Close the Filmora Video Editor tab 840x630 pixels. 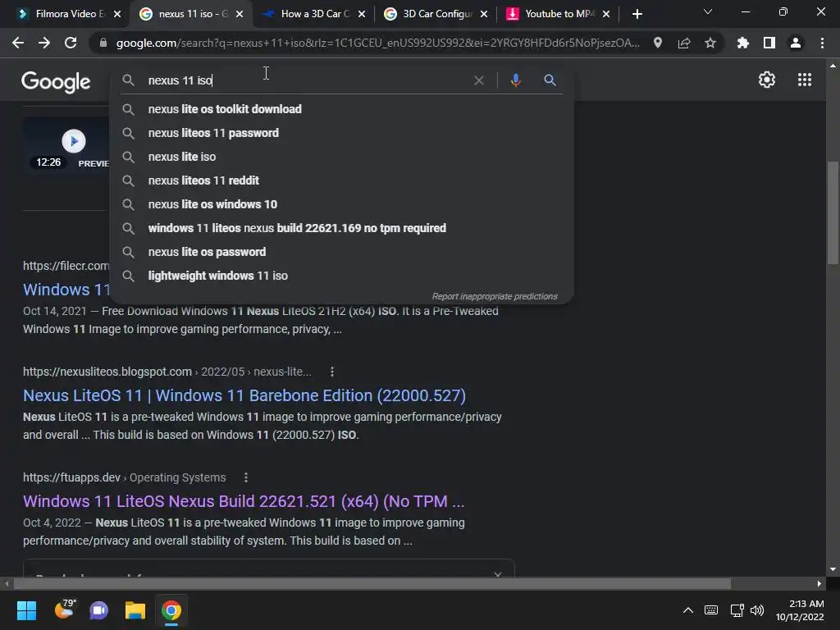pos(117,14)
